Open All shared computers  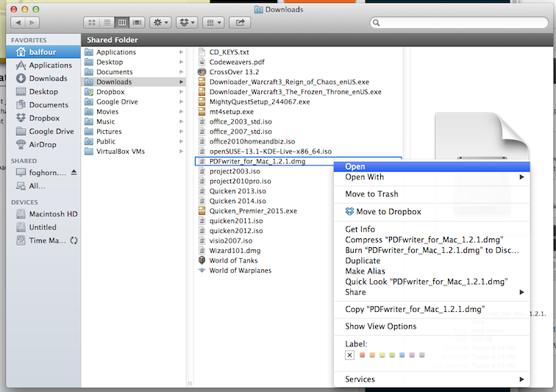click(x=43, y=186)
